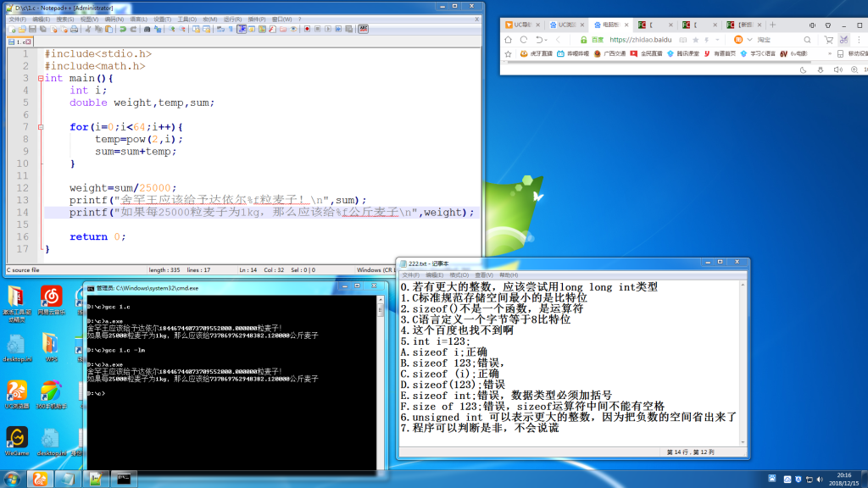The image size is (868, 488).
Task: Open the 学习C语言 bookmark link
Action: 757,53
